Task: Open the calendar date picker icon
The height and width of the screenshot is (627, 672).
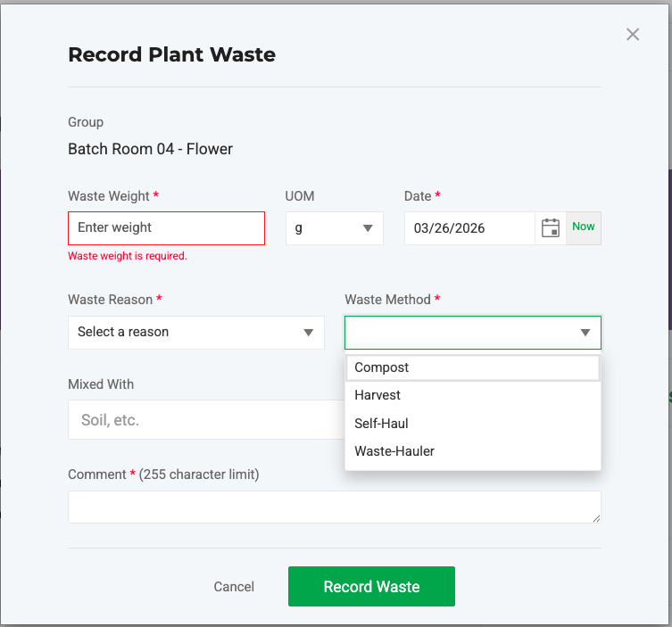Action: click(551, 227)
